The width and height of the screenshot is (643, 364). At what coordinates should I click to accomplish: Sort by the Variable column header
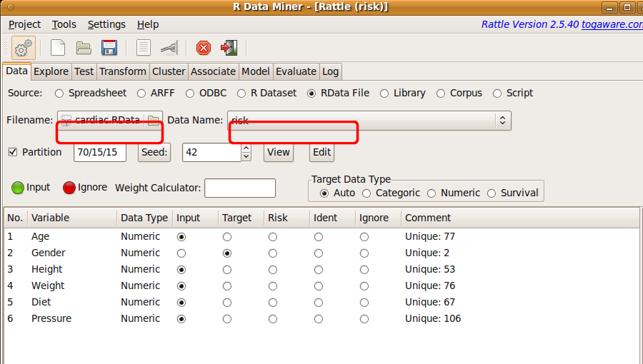72,218
